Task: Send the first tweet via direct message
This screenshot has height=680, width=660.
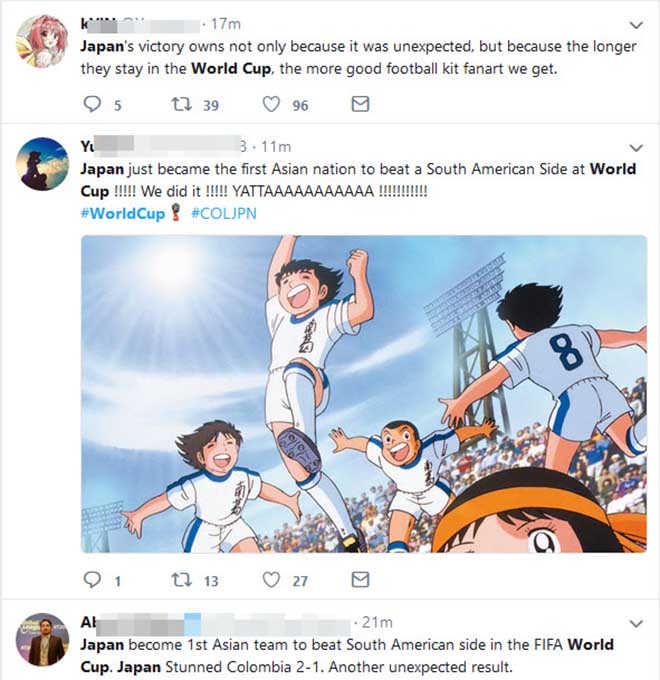Action: pos(360,104)
